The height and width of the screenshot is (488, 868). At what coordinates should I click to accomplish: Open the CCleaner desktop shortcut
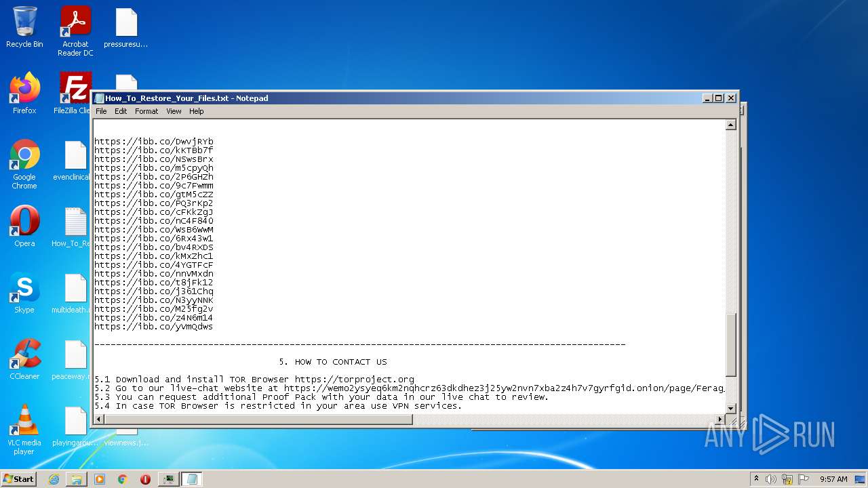click(24, 359)
